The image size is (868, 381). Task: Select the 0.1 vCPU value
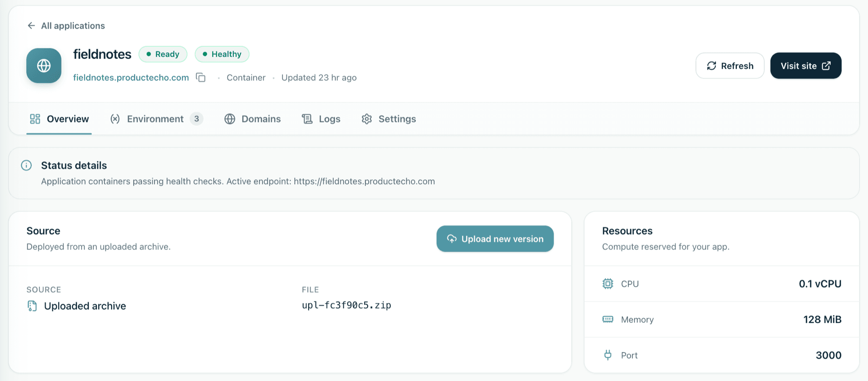(x=820, y=284)
